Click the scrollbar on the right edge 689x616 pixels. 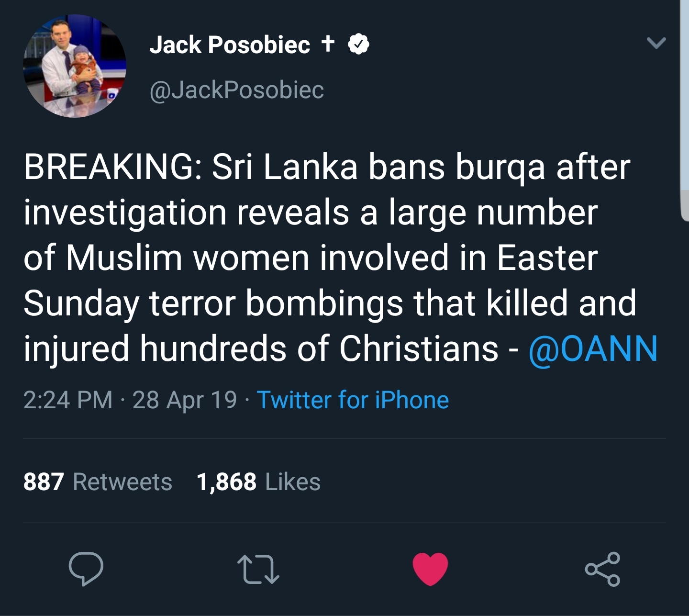click(x=684, y=110)
